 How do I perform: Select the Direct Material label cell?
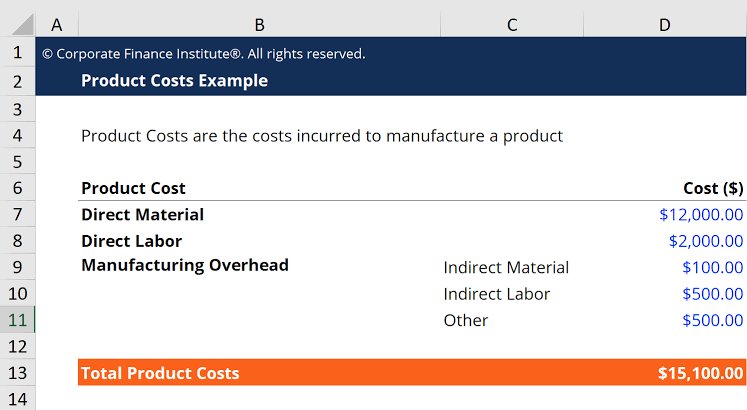pyautogui.click(x=143, y=214)
